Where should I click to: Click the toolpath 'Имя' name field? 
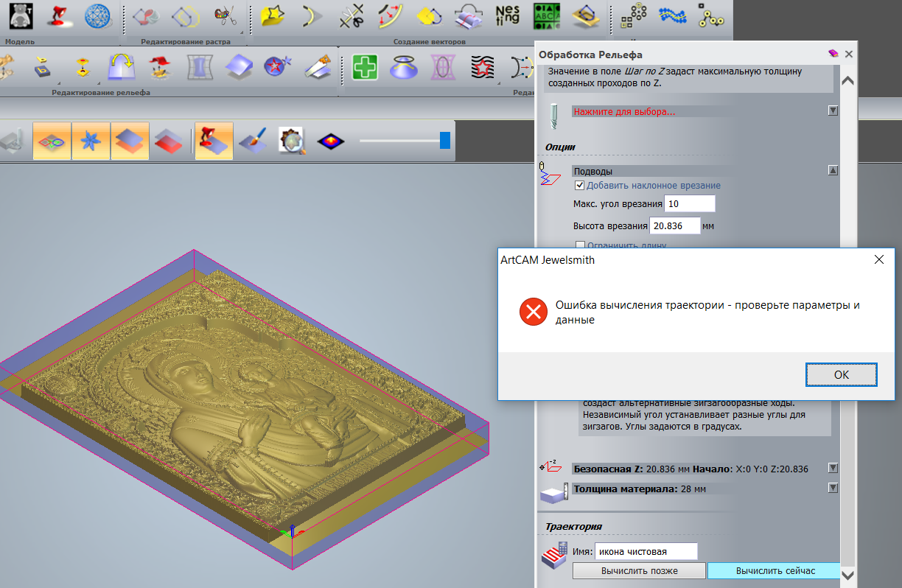646,551
